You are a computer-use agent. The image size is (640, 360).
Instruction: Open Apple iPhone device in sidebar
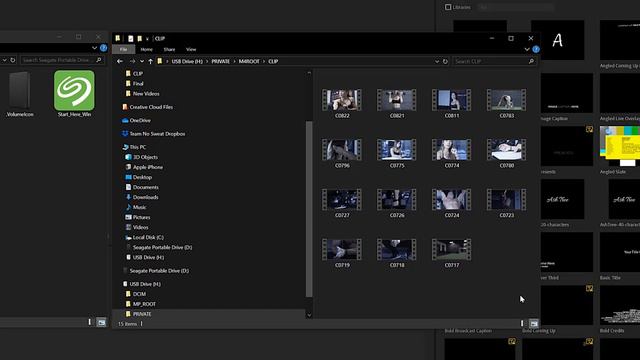click(144, 167)
